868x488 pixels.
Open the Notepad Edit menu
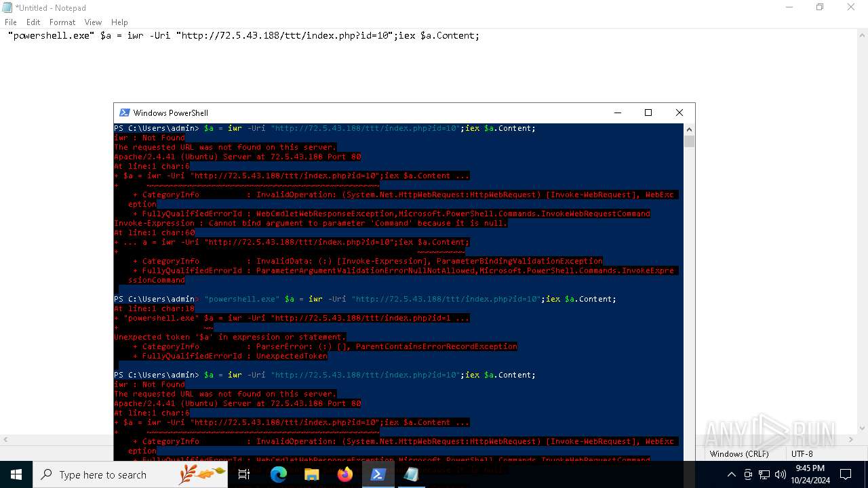click(33, 22)
